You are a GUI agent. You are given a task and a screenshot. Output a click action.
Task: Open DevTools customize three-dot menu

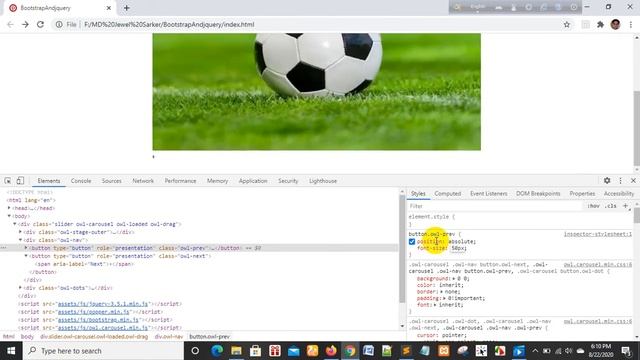(x=620, y=180)
